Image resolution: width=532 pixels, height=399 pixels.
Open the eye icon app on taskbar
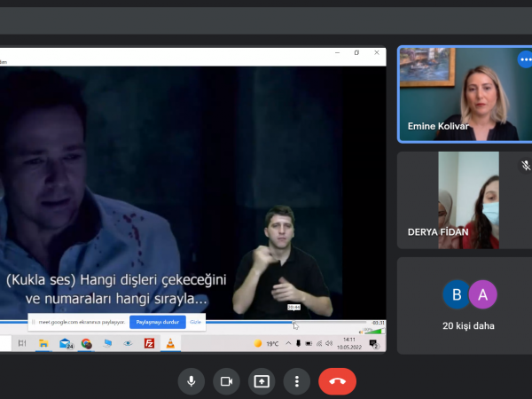[x=128, y=343]
